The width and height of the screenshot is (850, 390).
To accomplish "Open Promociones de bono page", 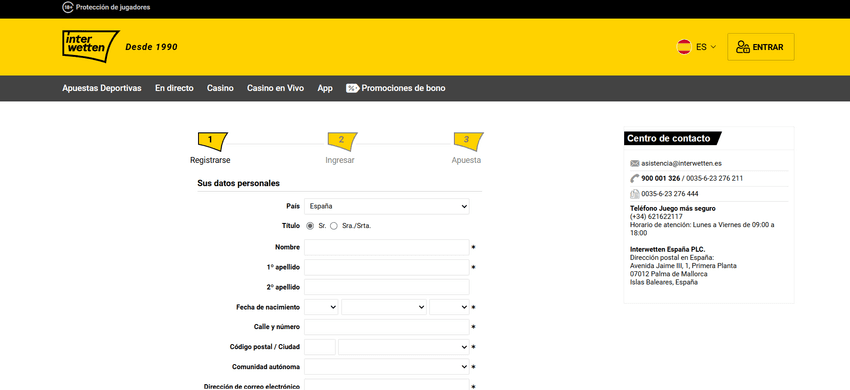I will pos(403,88).
